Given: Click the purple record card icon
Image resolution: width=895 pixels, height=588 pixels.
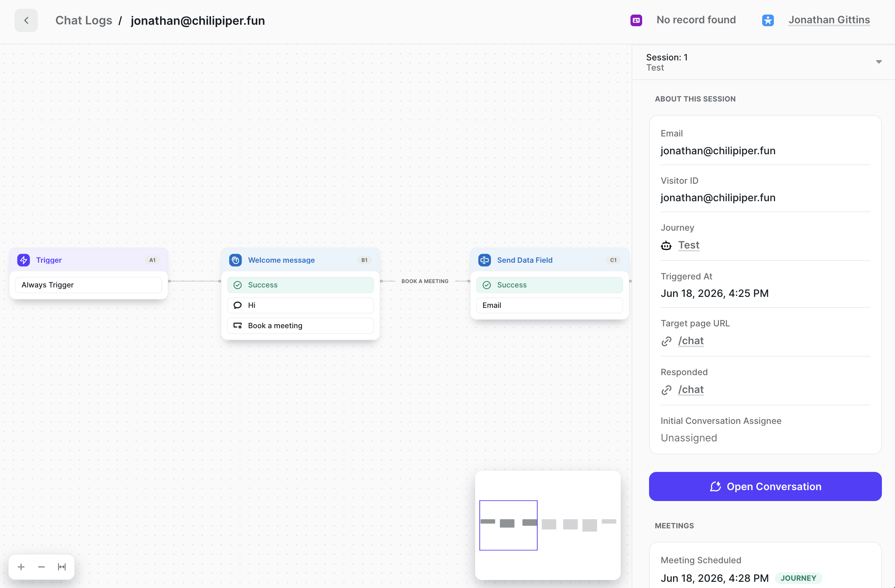Looking at the screenshot, I should (x=636, y=20).
